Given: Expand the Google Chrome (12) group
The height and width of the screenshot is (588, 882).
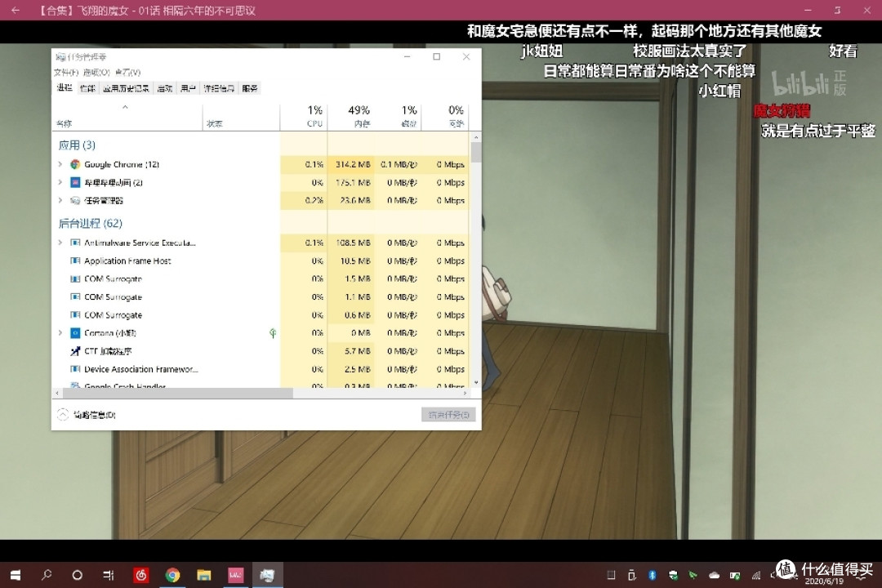Looking at the screenshot, I should pyautogui.click(x=60, y=164).
